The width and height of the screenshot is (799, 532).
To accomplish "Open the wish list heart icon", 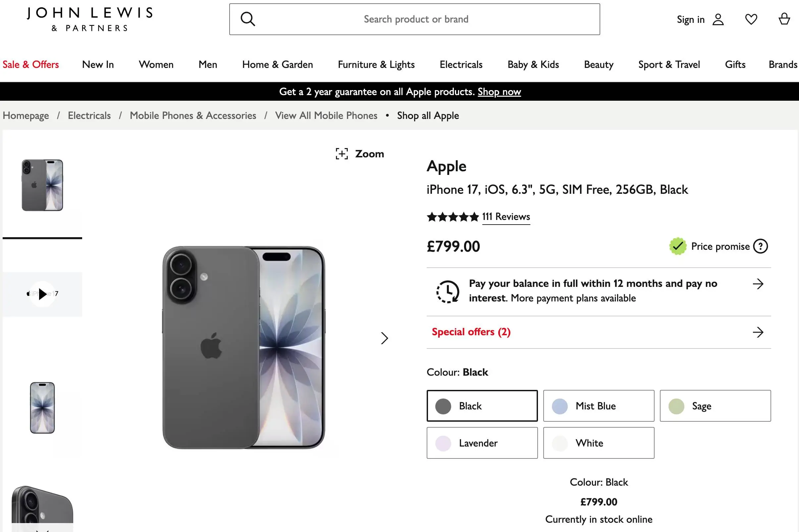I will pyautogui.click(x=751, y=19).
